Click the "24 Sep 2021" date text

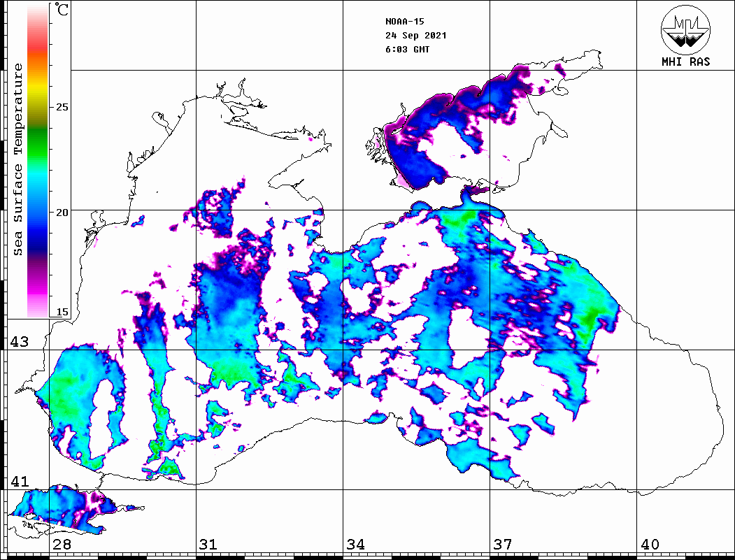click(x=416, y=36)
